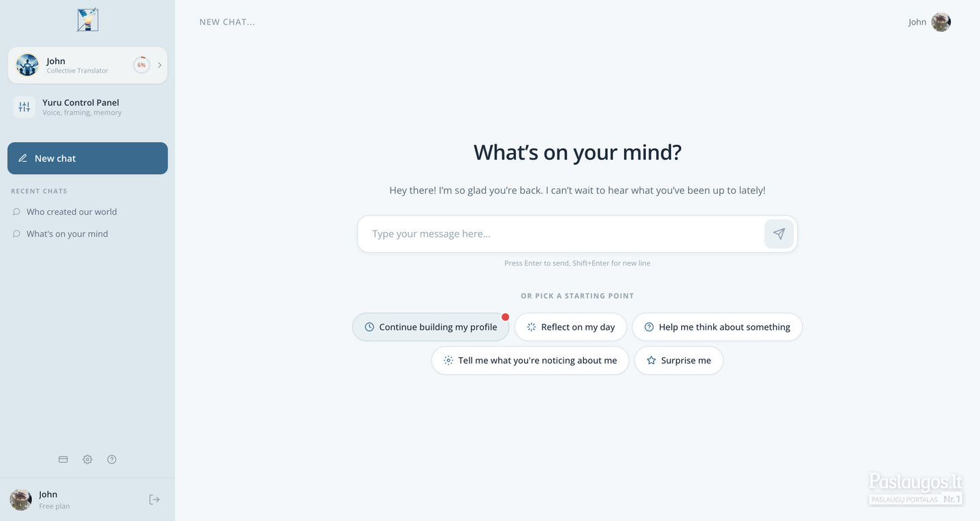The width and height of the screenshot is (980, 521).
Task: Expand John's profile card chevron
Action: click(x=160, y=65)
